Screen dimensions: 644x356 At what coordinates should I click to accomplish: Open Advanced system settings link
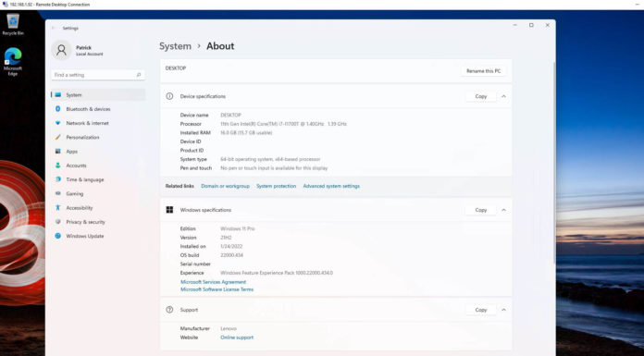[x=331, y=186]
